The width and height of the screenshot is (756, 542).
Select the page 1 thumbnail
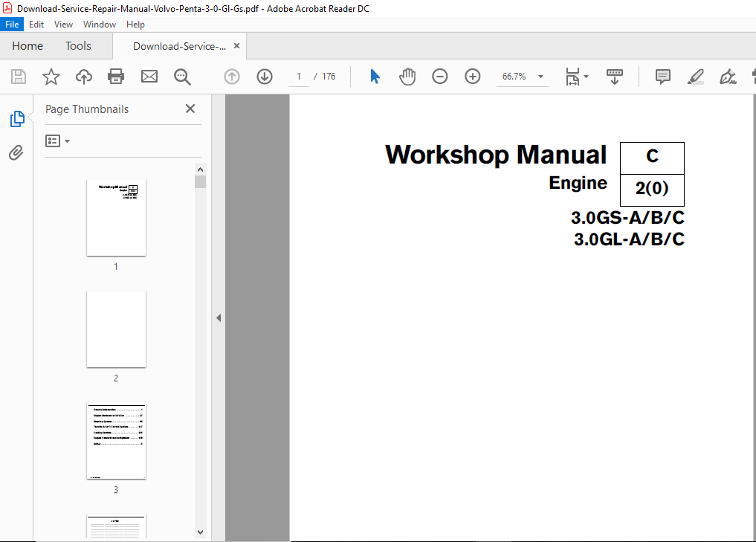point(116,218)
